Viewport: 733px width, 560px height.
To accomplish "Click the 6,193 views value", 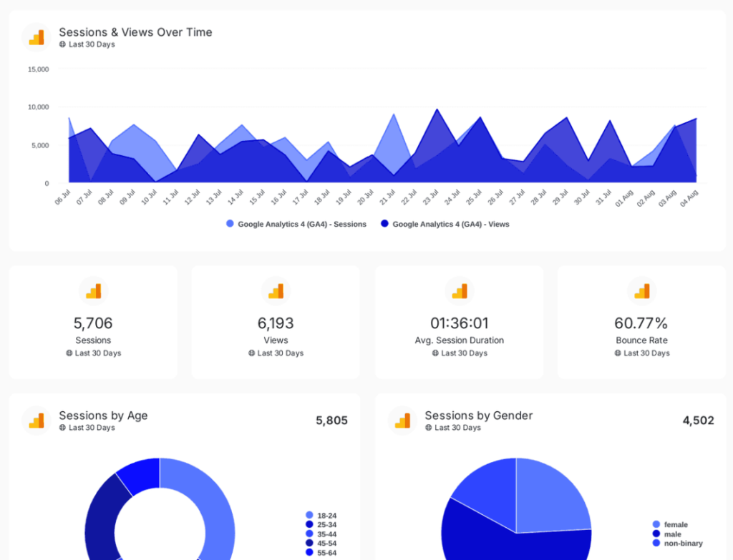I will 276,323.
